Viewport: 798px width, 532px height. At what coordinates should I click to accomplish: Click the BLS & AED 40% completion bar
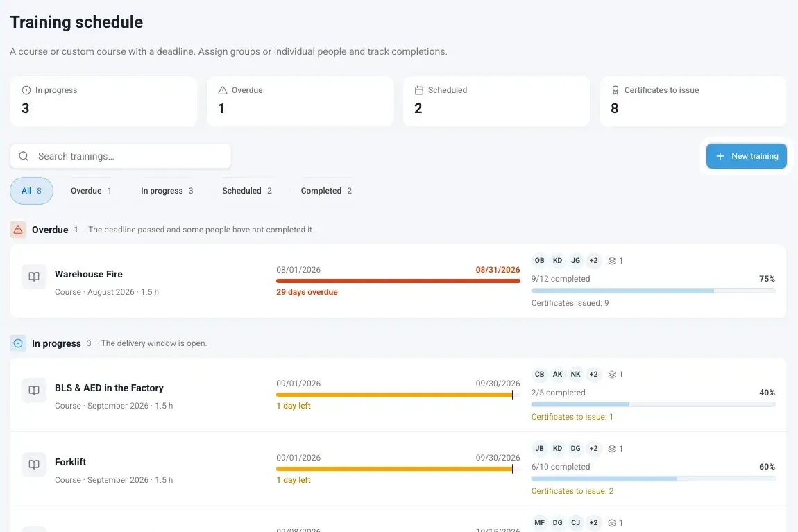(x=654, y=404)
